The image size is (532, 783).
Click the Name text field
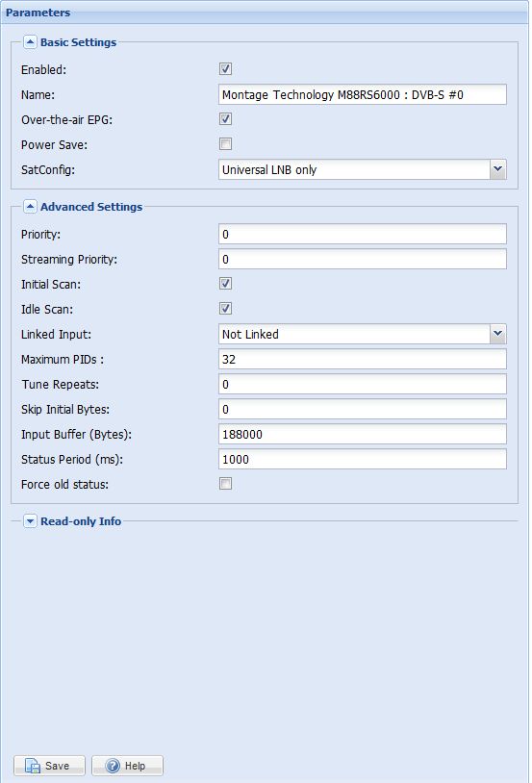click(362, 94)
